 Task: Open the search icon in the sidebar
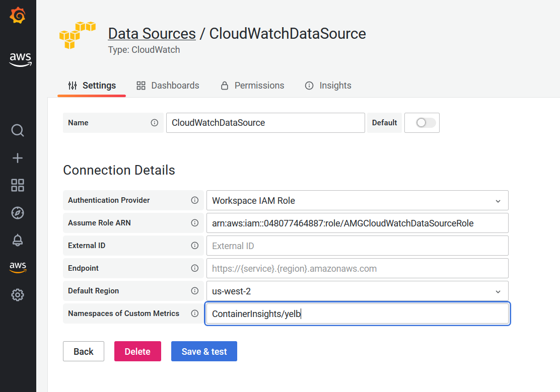[18, 131]
